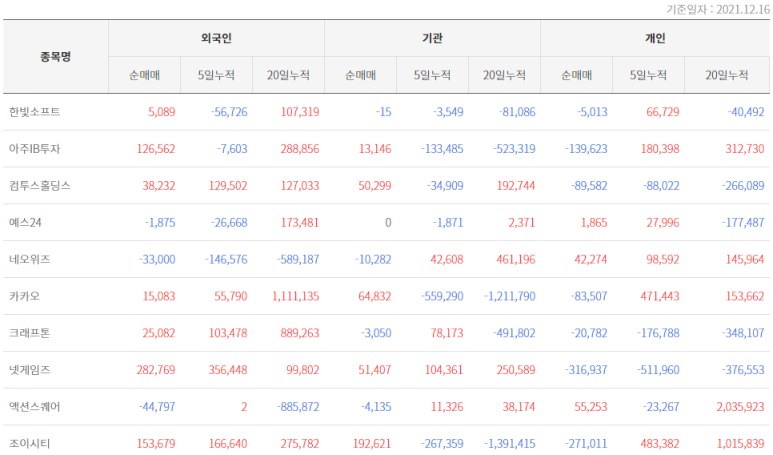
Task: Open the 카카오 stock entry
Action: pyautogui.click(x=24, y=296)
